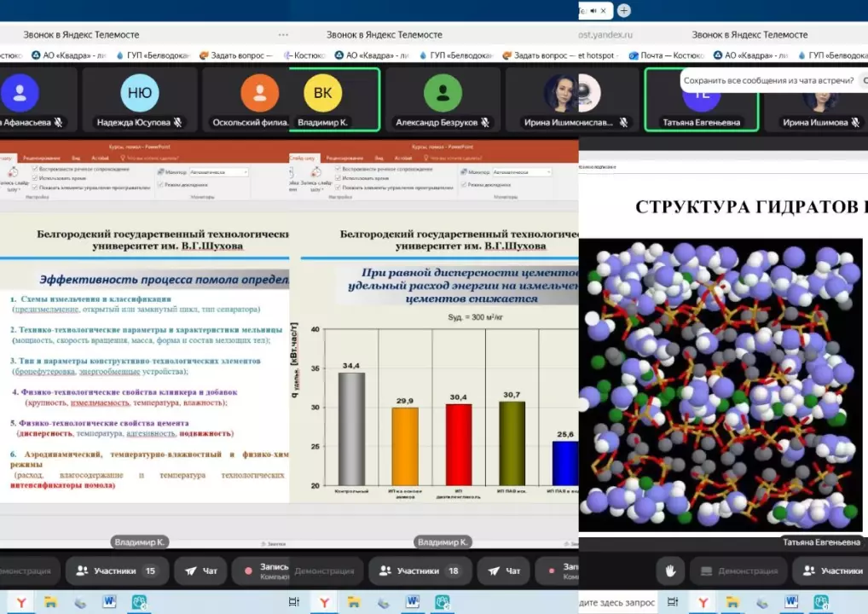Open Монитор dropdown above the Эффективность процесса slide

click(x=218, y=171)
